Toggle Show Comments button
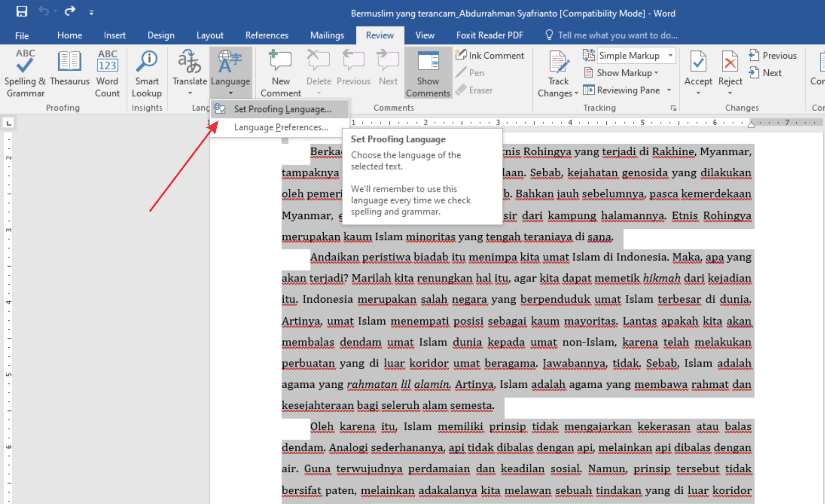 428,73
